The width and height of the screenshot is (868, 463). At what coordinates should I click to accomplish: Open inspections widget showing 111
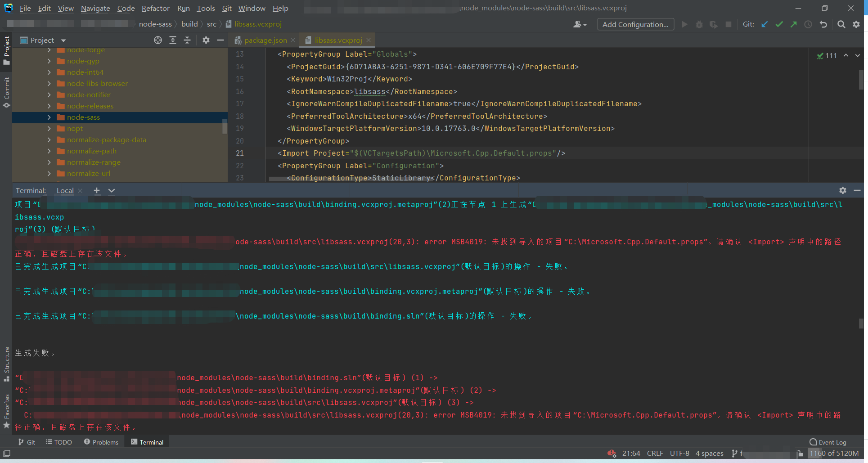[x=827, y=55]
